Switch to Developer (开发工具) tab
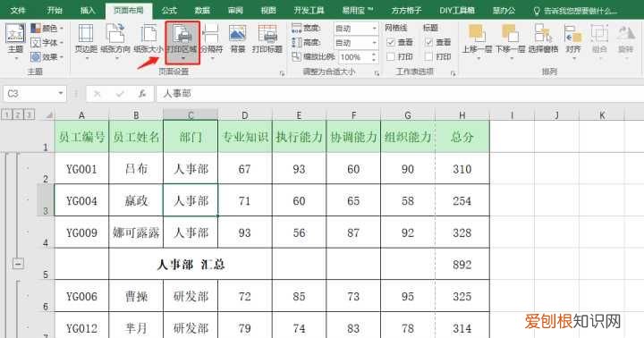This screenshot has height=338, width=644. [x=309, y=10]
